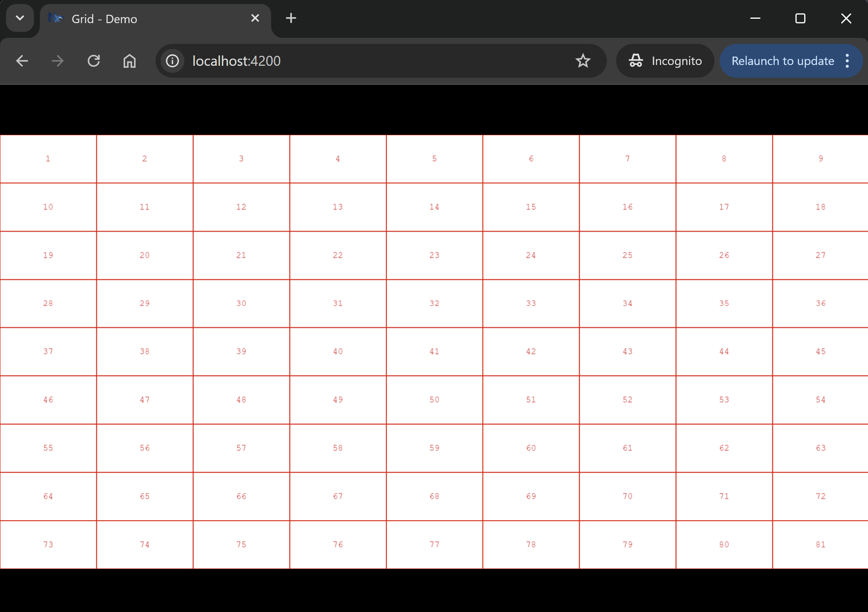
Task: Click grid cell 9
Action: click(x=821, y=159)
